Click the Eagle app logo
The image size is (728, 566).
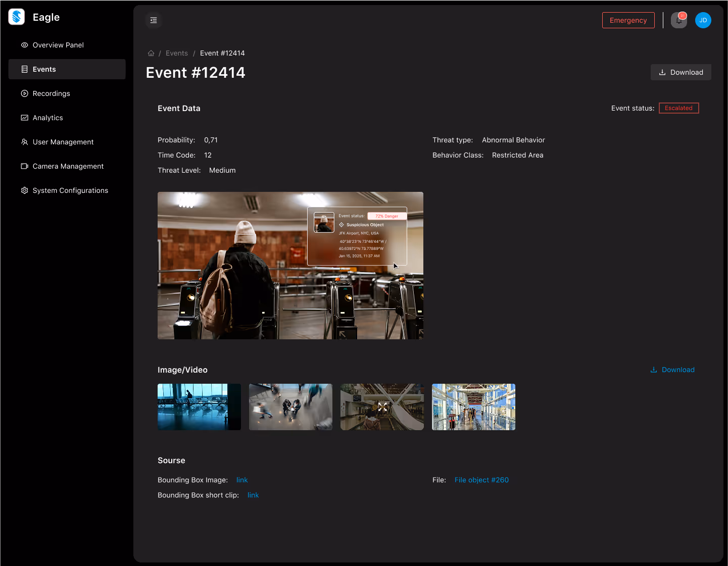tap(16, 17)
